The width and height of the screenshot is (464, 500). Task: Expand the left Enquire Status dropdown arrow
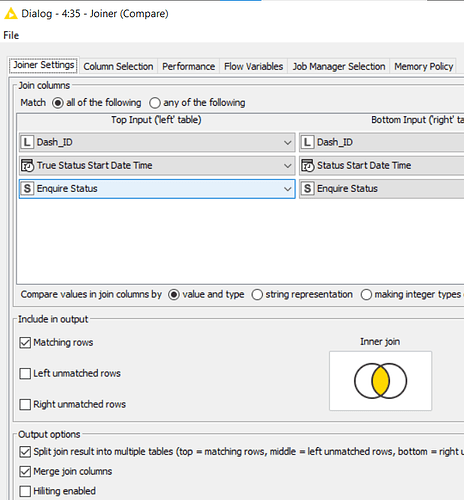click(x=287, y=189)
